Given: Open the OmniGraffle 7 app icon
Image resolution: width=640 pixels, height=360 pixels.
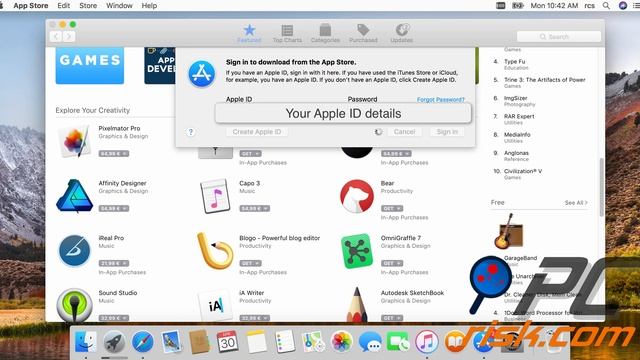Looking at the screenshot, I should click(x=357, y=251).
